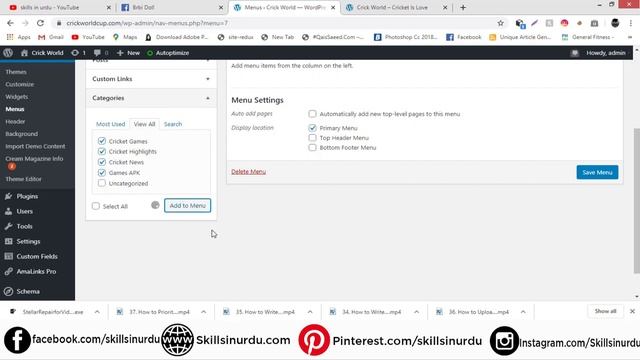This screenshot has height=360, width=640.
Task: Tick the Select All checkbox
Action: coord(96,206)
